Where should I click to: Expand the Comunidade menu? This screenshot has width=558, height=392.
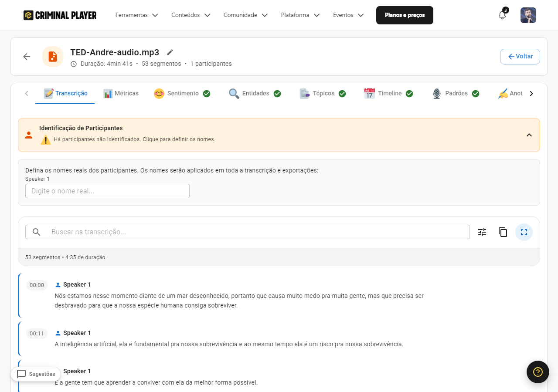tap(246, 15)
